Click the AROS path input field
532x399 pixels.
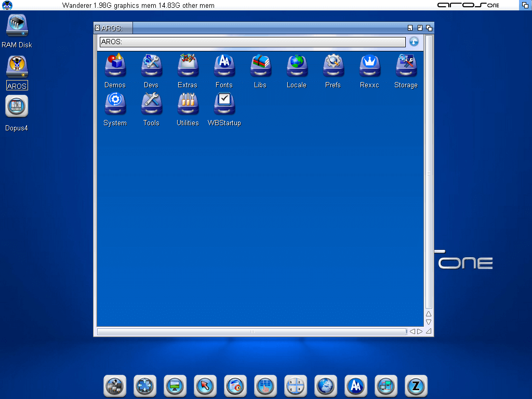253,42
